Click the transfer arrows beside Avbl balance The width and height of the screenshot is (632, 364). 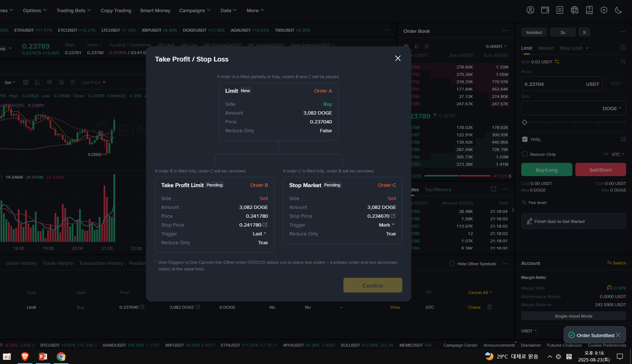point(557,62)
